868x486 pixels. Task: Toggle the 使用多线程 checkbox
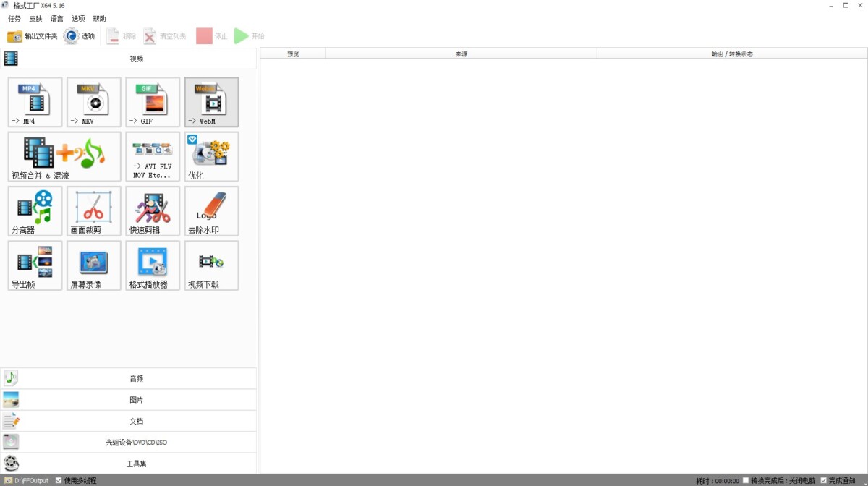coord(59,480)
